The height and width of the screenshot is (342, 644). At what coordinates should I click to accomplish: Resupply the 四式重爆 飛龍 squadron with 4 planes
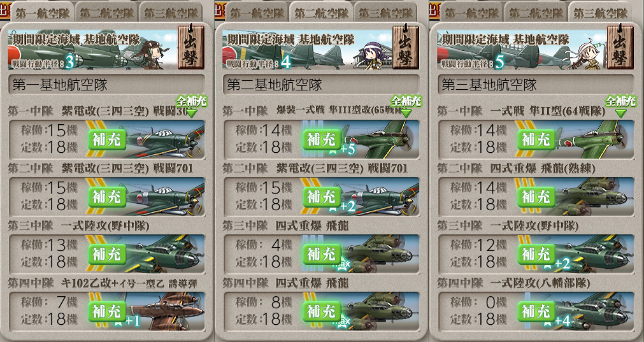click(322, 254)
